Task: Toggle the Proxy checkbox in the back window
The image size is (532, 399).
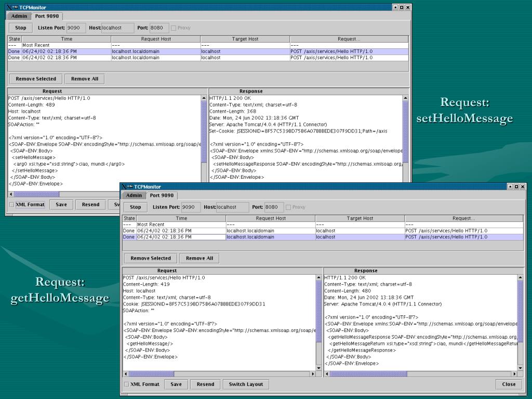Action: pos(174,28)
